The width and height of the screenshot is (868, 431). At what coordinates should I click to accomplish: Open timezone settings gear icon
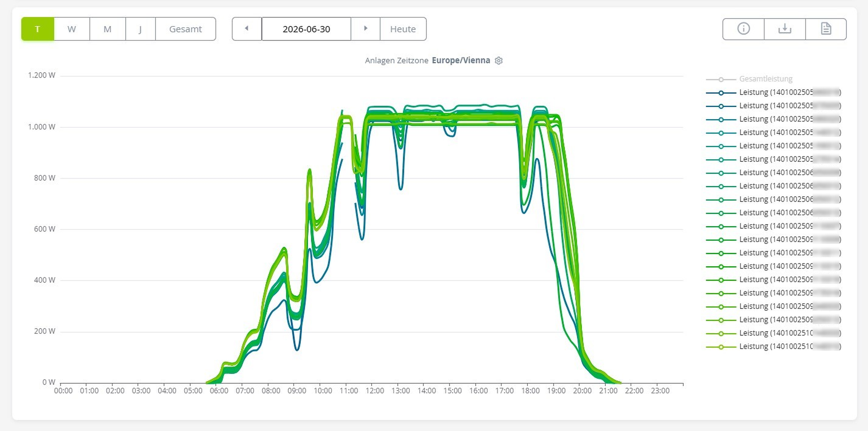pyautogui.click(x=499, y=61)
